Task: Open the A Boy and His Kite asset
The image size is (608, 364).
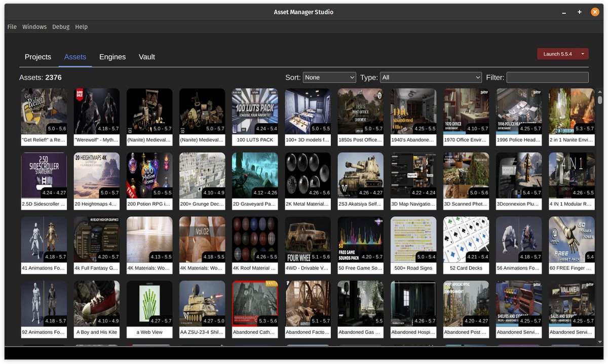Action: tap(97, 310)
